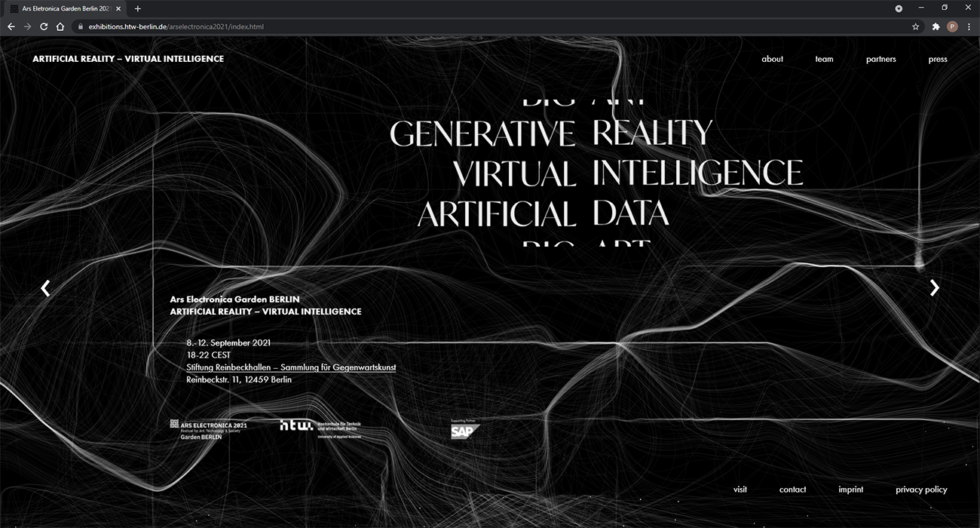Open the Chrome three-dot menu
Screen dimensions: 980x528
(x=969, y=26)
